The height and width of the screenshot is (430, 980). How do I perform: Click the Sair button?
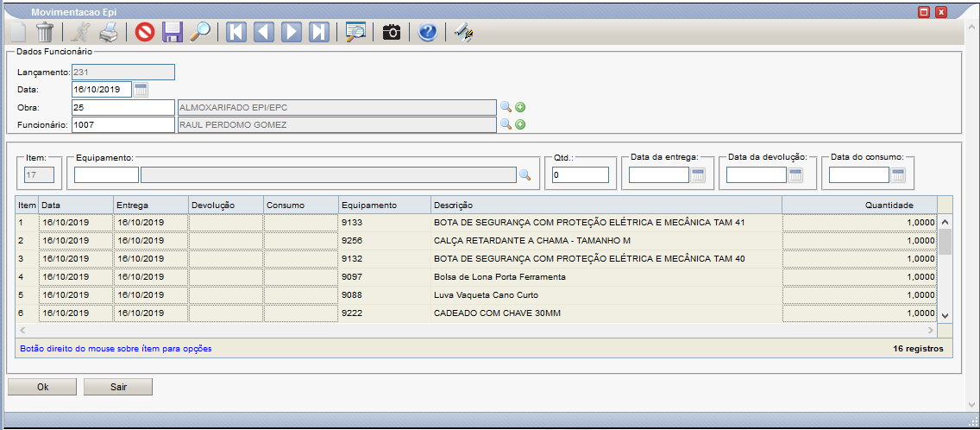[x=118, y=387]
